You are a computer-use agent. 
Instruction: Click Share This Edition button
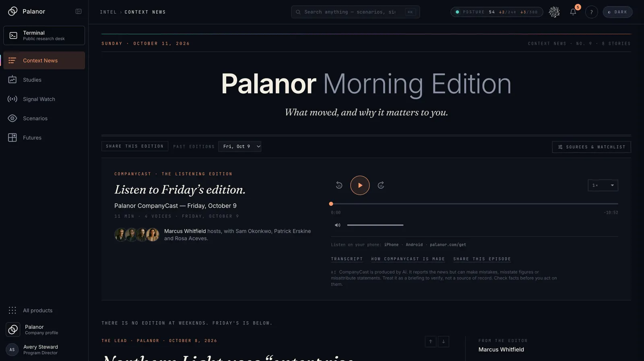[135, 146]
